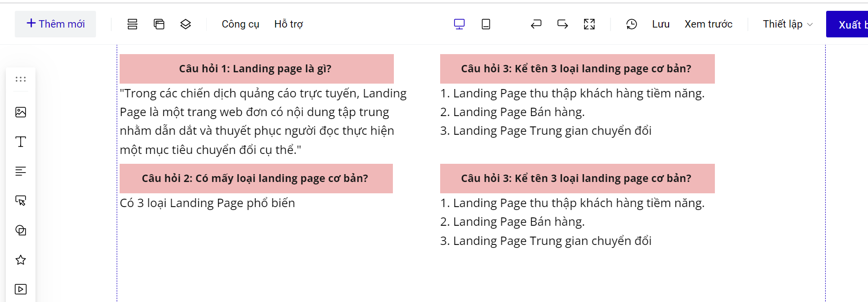Select the star icon tool in sidebar

point(21,260)
